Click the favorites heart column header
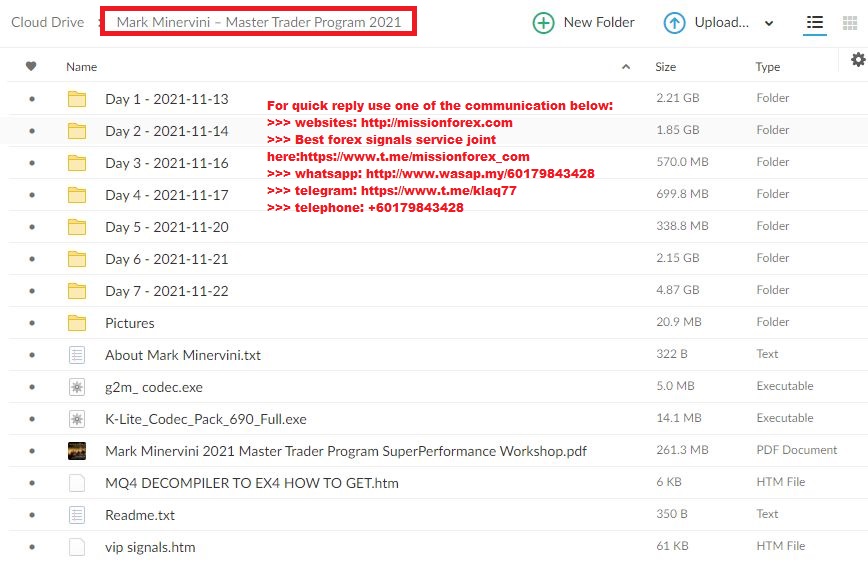Viewport: 868px width, 563px height. 31,66
